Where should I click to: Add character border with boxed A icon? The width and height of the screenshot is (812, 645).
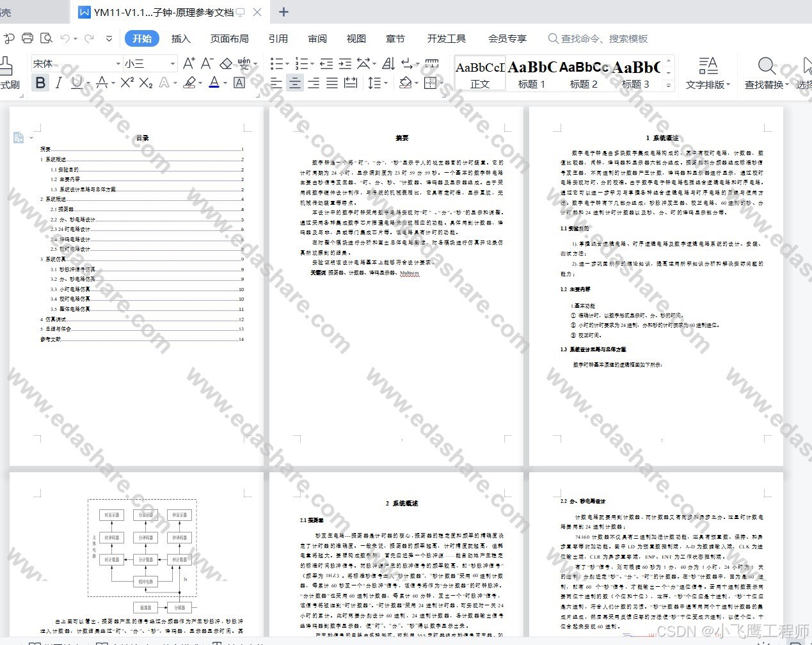pyautogui.click(x=239, y=83)
